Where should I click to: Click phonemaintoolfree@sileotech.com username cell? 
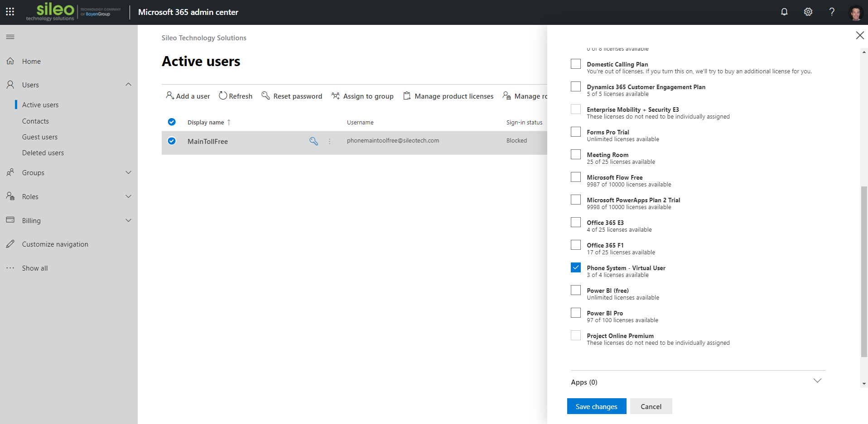pos(393,140)
